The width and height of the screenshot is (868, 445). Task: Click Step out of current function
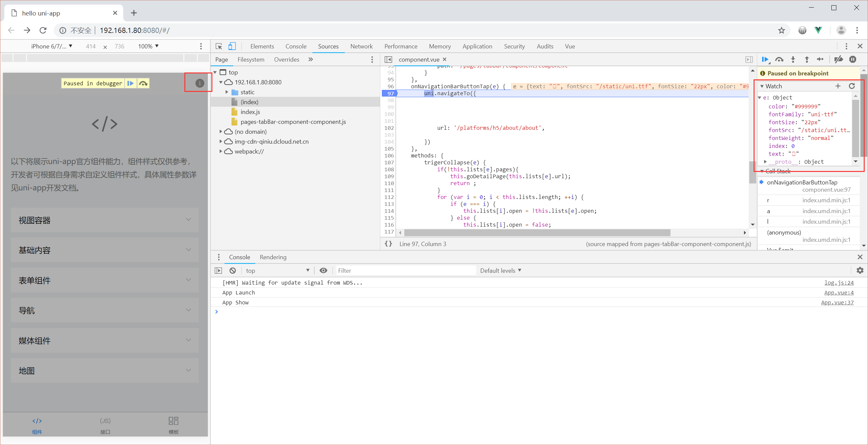(807, 60)
